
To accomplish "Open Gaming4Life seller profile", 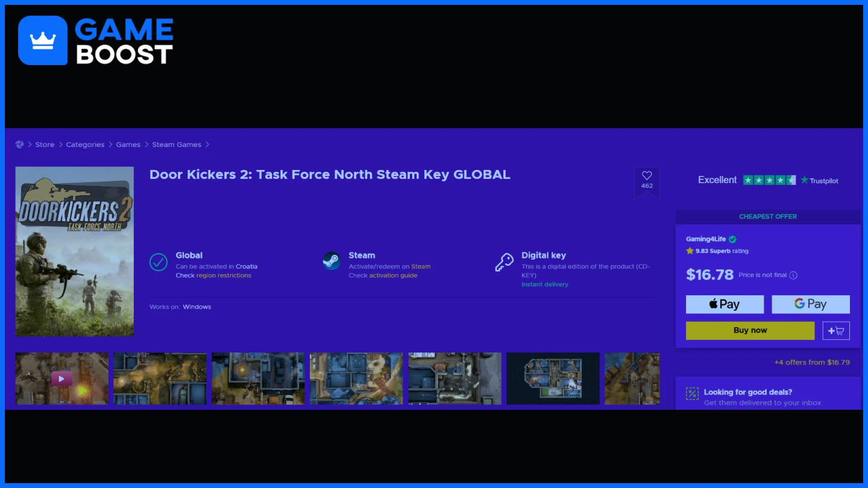I will click(x=706, y=239).
